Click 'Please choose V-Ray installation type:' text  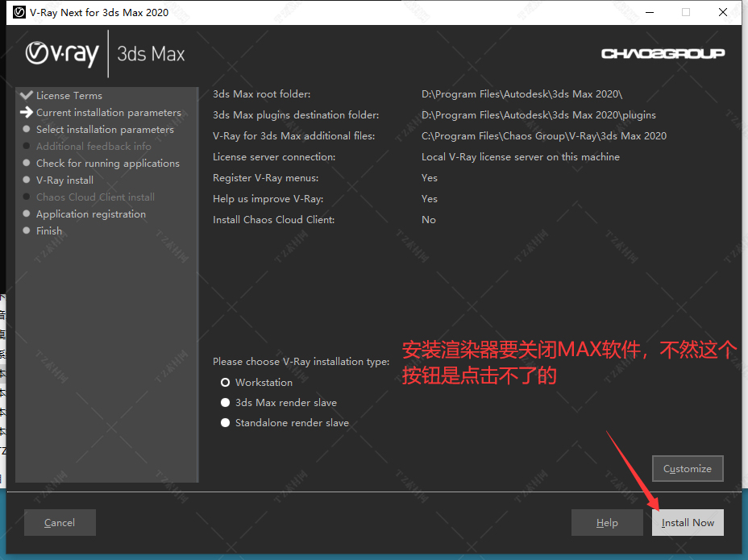301,362
